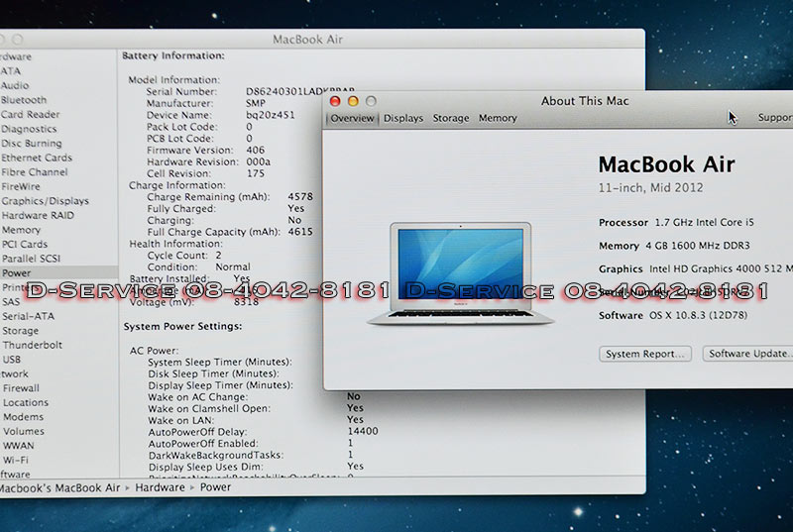The height and width of the screenshot is (532, 793).
Task: Open Serial-ATA in the sidebar
Action: 28,316
